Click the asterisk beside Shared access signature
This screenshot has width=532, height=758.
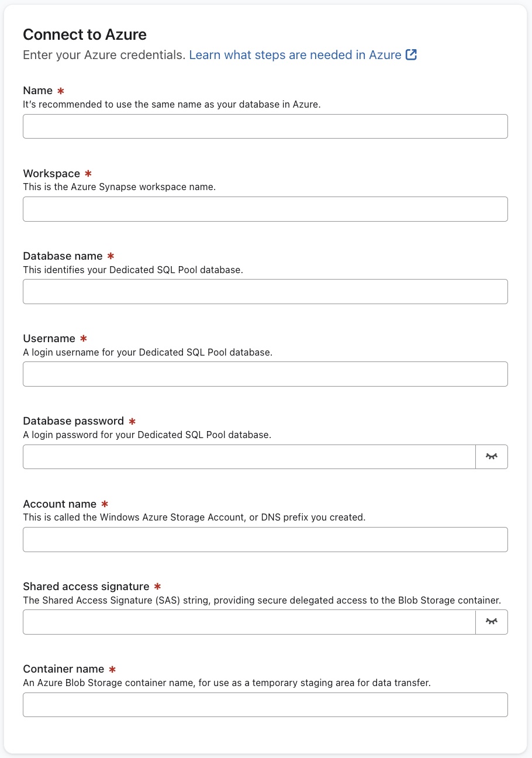pos(157,585)
